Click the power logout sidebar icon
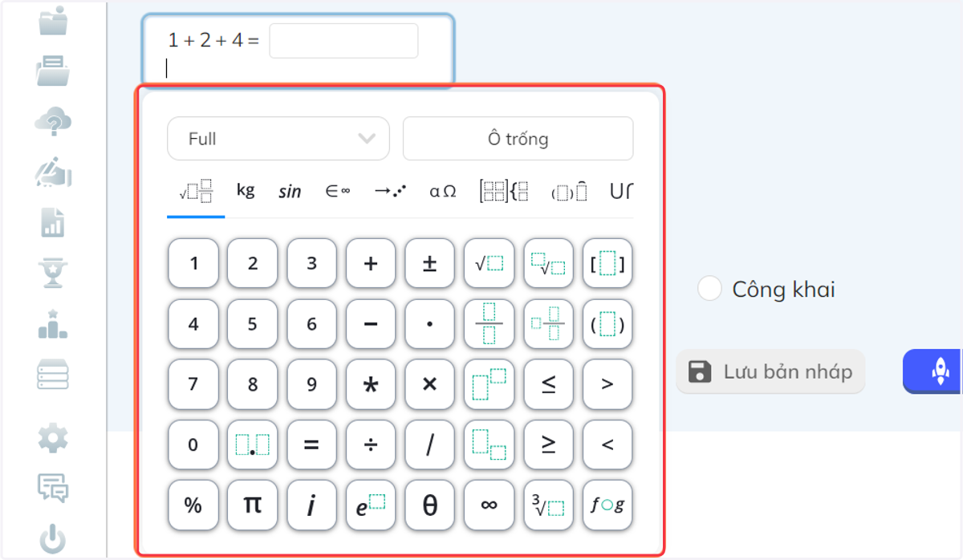Image resolution: width=963 pixels, height=560 pixels. 53,538
